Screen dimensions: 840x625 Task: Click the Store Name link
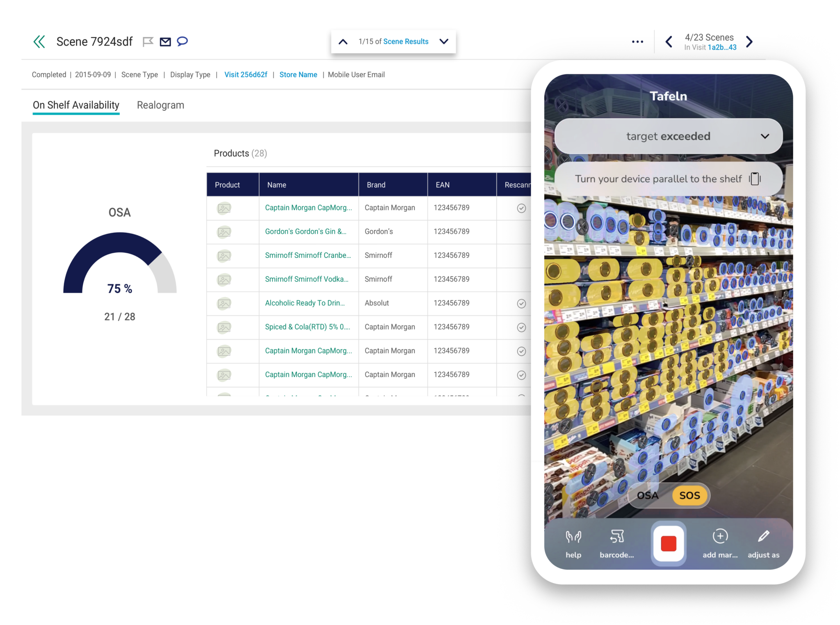(x=298, y=75)
